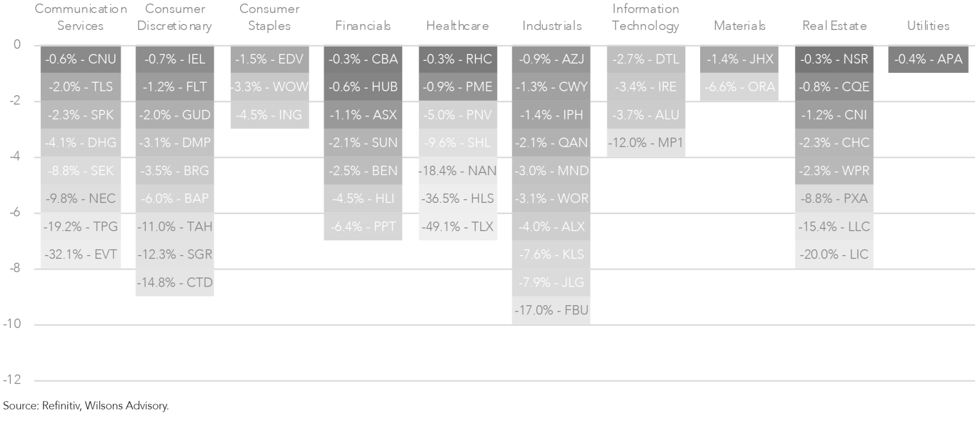This screenshot has height=433, width=980.
Task: Select the Financials sector label
Action: click(363, 26)
